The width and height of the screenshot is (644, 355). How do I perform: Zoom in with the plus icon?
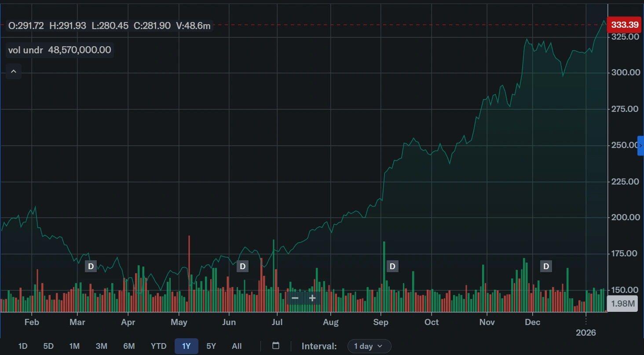(x=312, y=298)
